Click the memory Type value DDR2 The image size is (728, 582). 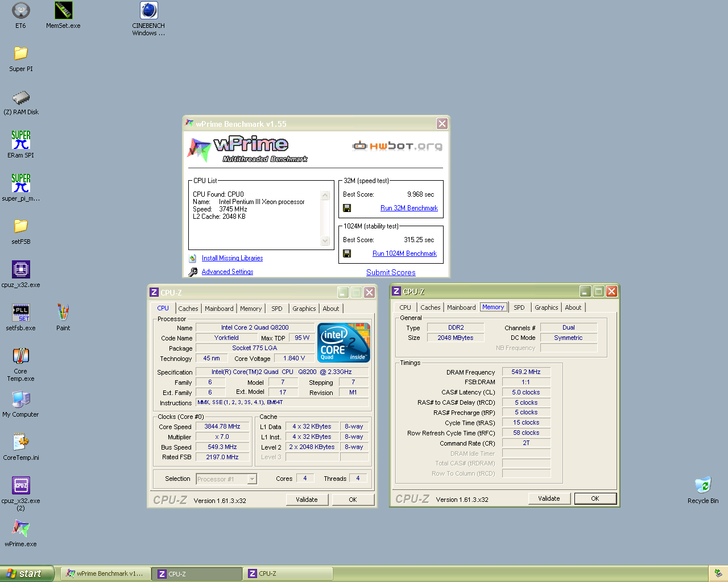(x=456, y=327)
